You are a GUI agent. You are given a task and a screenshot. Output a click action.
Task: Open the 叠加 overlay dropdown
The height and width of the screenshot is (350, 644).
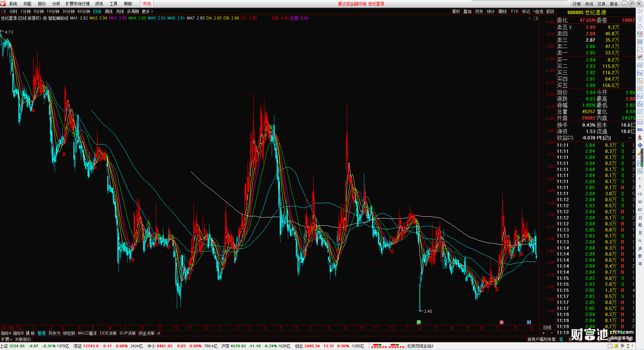click(468, 11)
